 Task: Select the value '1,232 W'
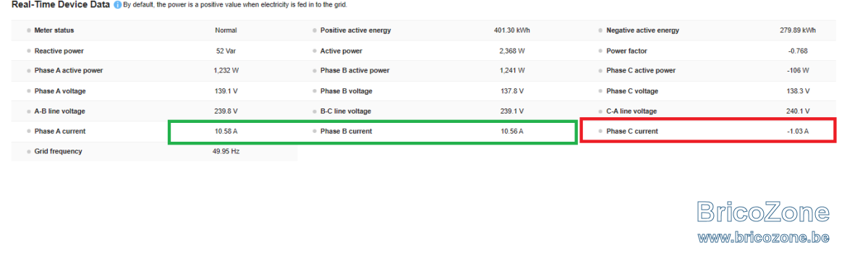[226, 71]
